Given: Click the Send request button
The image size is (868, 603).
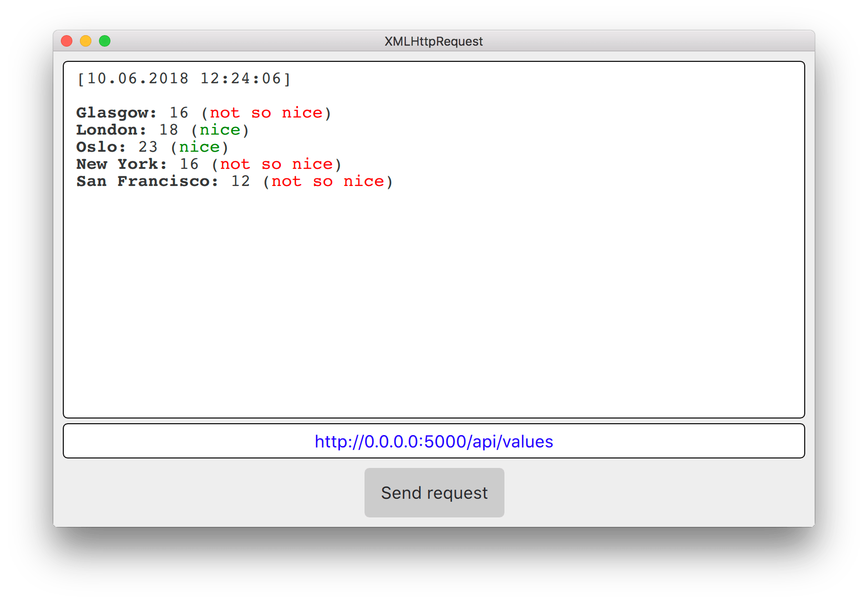Looking at the screenshot, I should [434, 492].
